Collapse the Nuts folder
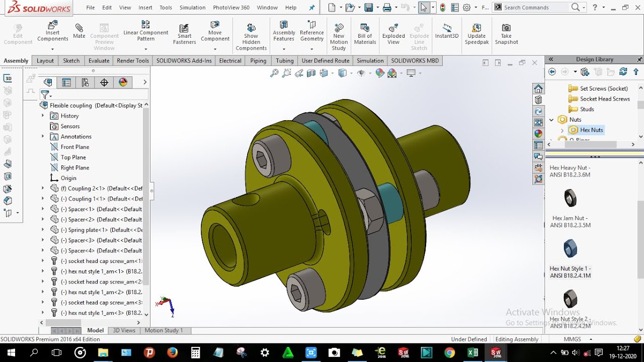Viewport: 644px width, 362px height. coord(551,120)
